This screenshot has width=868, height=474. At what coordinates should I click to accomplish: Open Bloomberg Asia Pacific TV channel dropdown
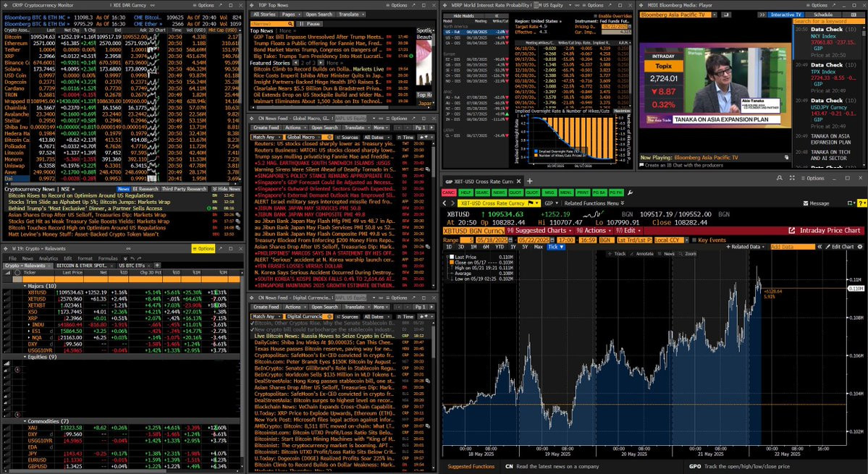click(x=715, y=15)
